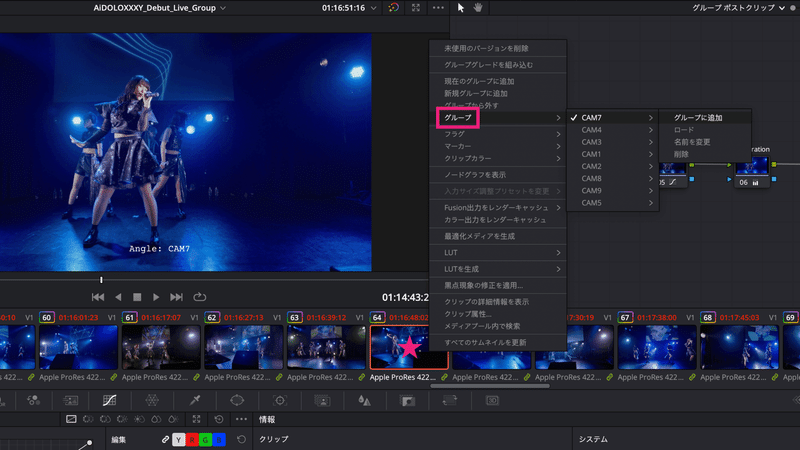Toggle the red R channel button
This screenshot has height=450, width=800.
click(x=192, y=439)
